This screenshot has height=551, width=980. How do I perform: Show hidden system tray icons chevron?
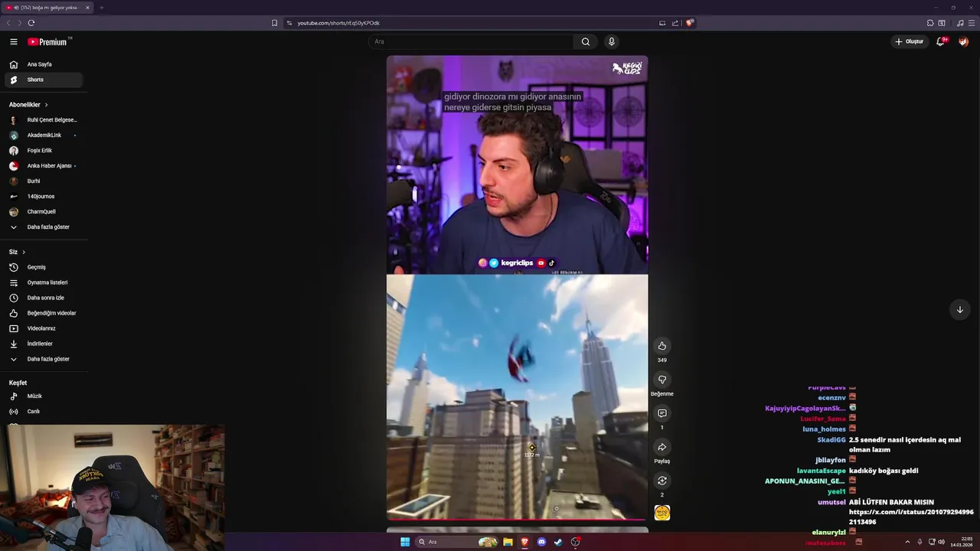[x=907, y=542]
